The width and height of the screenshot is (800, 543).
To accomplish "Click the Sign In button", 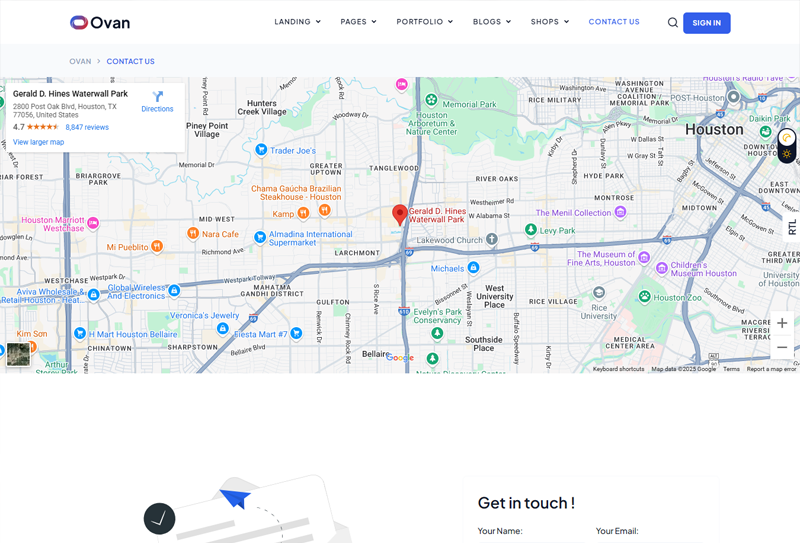I will click(707, 23).
